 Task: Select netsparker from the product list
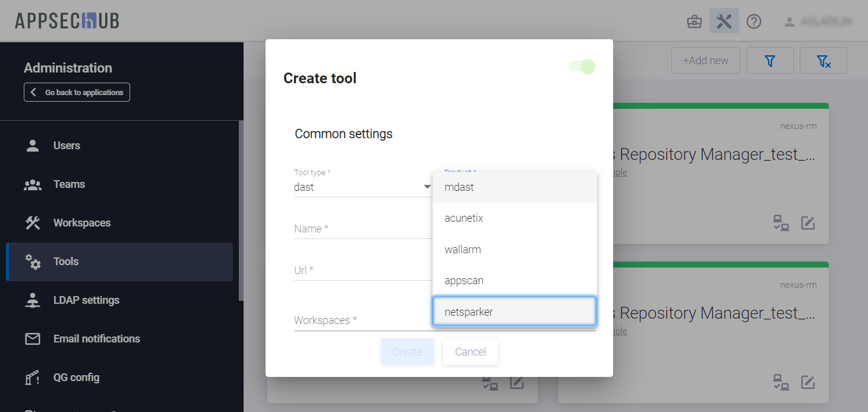click(x=514, y=312)
